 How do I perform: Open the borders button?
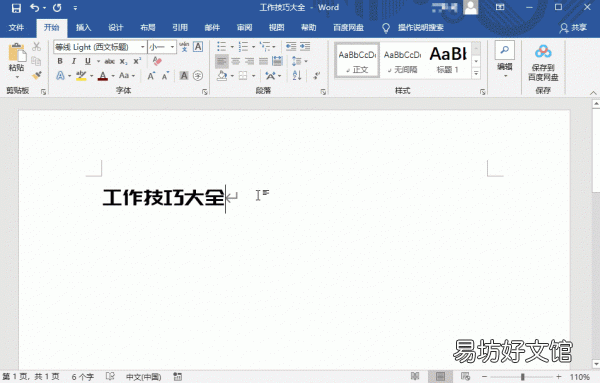pyautogui.click(x=243, y=76)
